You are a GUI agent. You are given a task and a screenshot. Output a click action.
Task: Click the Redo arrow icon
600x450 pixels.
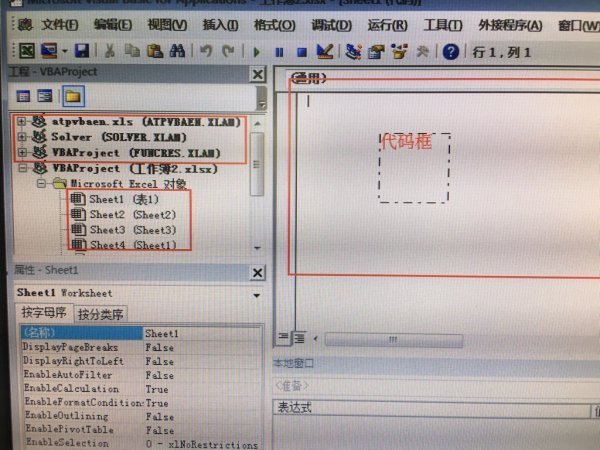click(228, 51)
